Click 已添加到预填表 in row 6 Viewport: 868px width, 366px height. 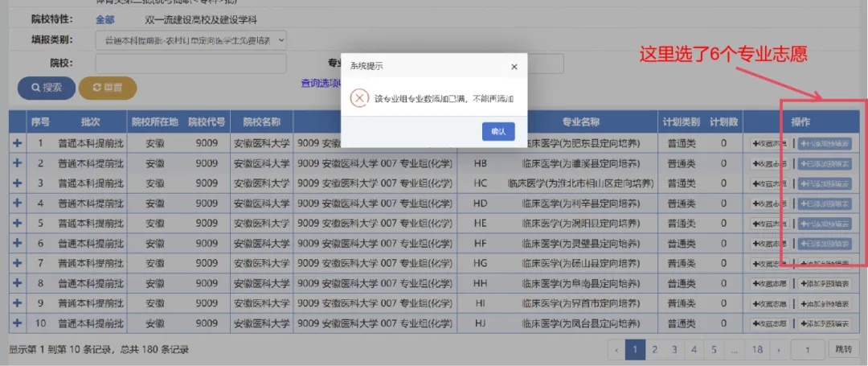[825, 244]
